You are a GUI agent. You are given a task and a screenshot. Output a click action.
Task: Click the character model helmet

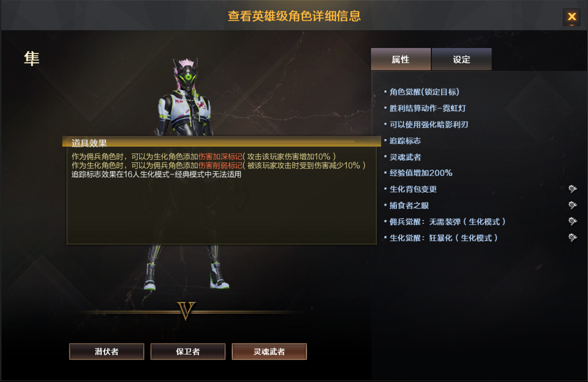click(x=186, y=73)
